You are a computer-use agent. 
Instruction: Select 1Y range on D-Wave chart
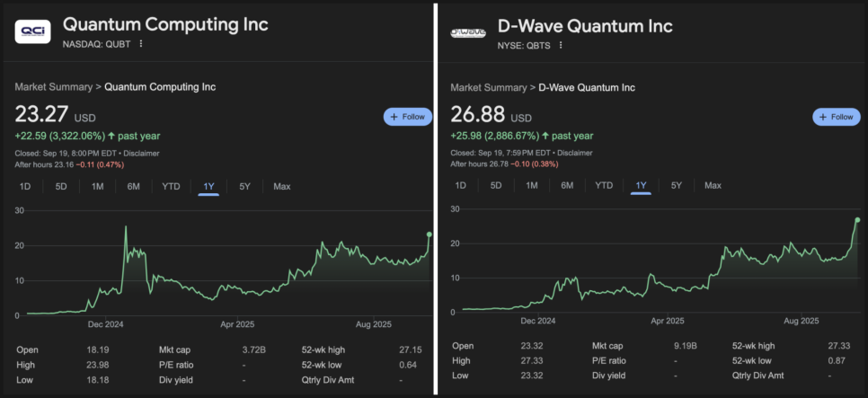tap(641, 185)
